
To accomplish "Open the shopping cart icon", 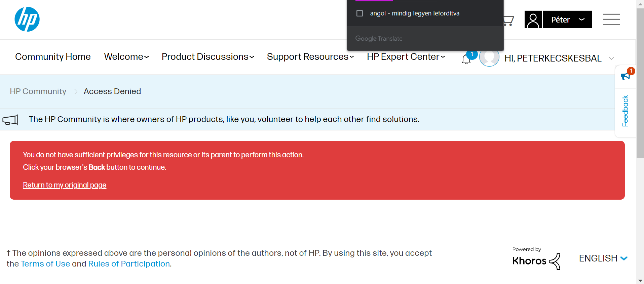I will pos(509,21).
